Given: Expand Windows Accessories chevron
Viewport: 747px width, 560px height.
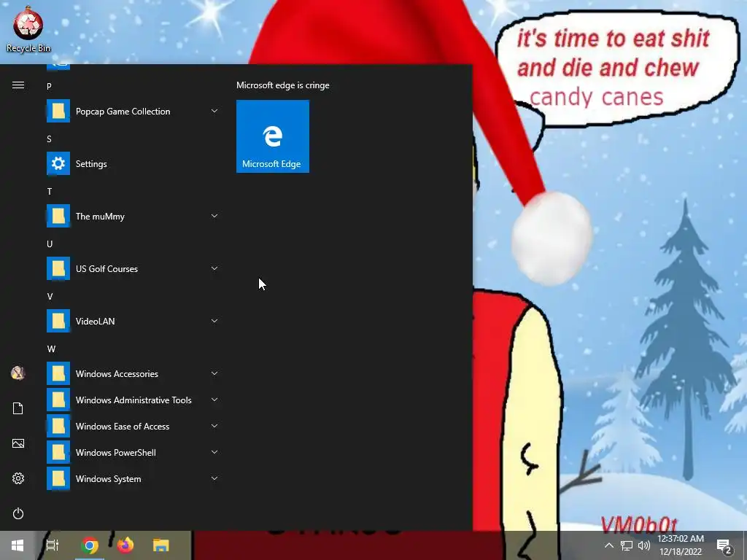Looking at the screenshot, I should [214, 373].
